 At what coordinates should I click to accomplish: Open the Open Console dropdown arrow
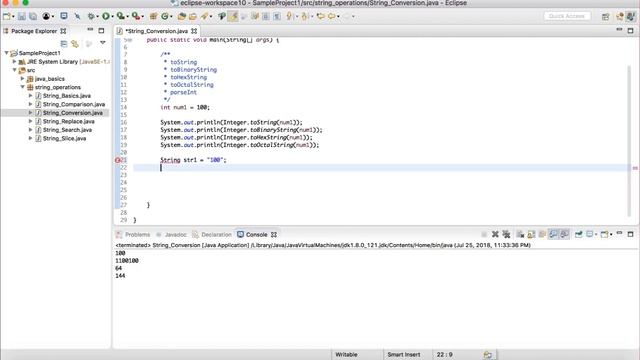click(x=611, y=235)
